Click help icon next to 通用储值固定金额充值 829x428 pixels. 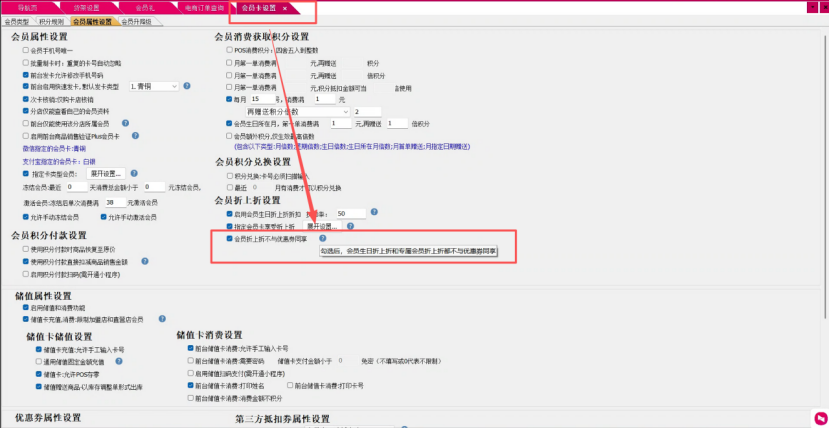[119, 362]
